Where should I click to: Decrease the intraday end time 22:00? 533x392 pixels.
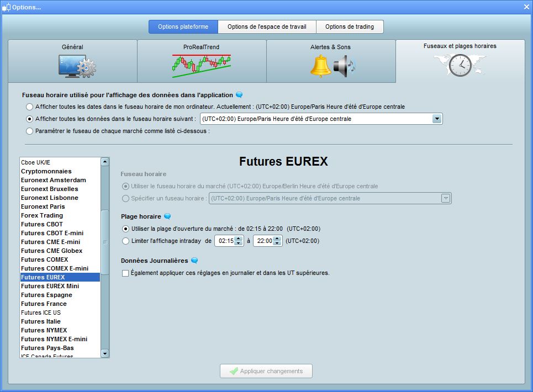click(x=277, y=243)
